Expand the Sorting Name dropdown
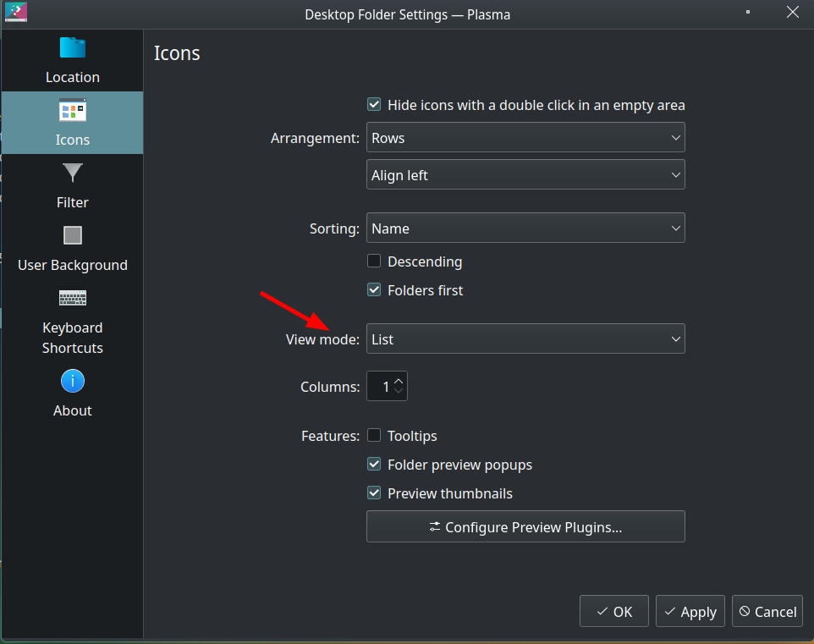Viewport: 814px width, 644px height. coord(525,228)
